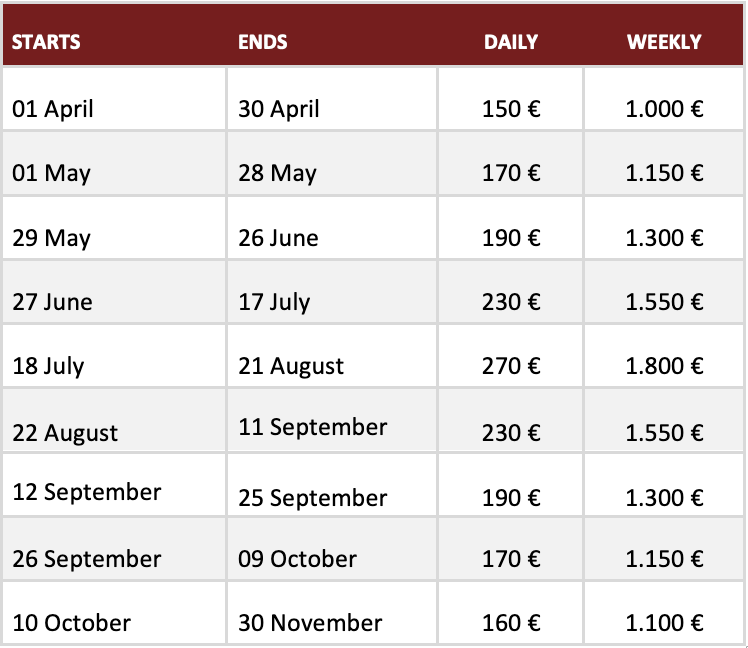Select the 1.800 € weekly rate
The image size is (748, 648).
(664, 366)
